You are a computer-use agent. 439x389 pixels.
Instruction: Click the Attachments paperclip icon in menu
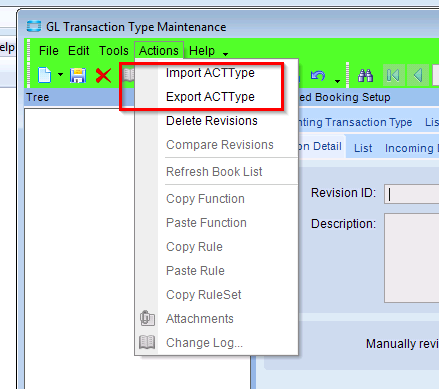147,318
